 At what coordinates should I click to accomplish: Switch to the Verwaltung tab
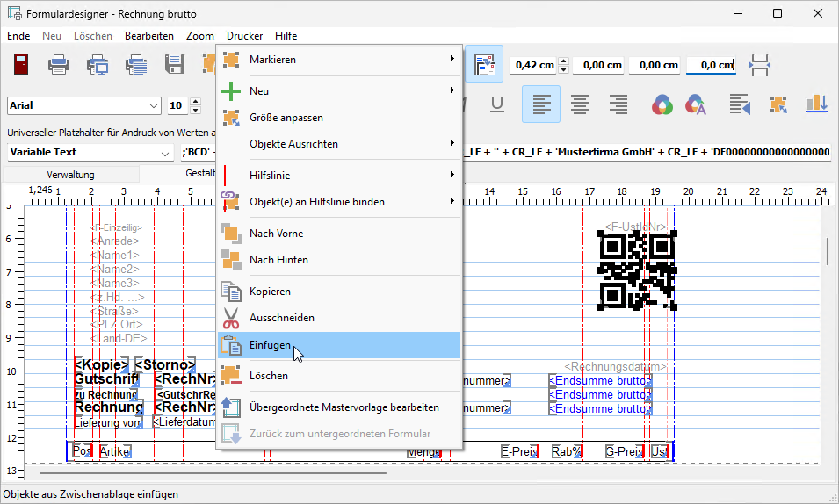point(70,174)
